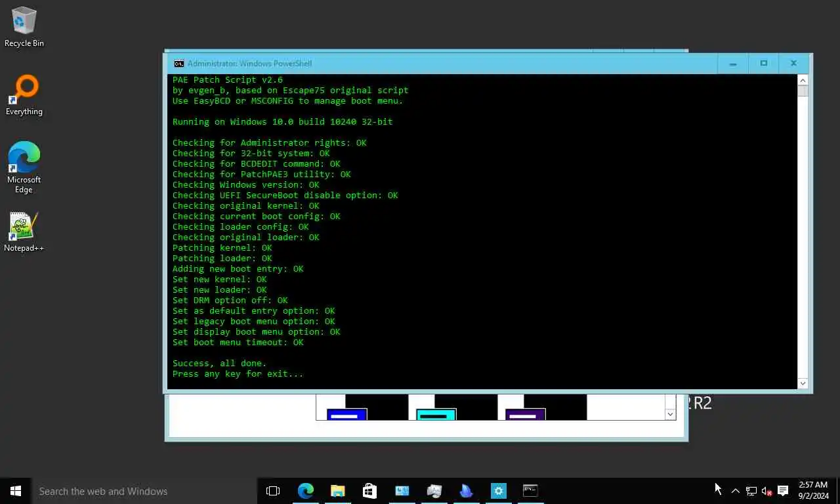Click the PowerShell scrollbar down arrow

pos(803,383)
